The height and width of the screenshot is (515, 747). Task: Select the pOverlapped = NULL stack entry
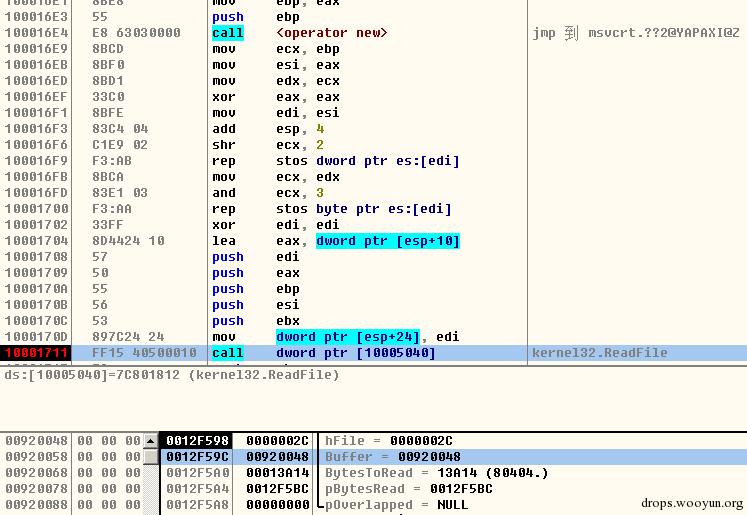pyautogui.click(x=398, y=505)
